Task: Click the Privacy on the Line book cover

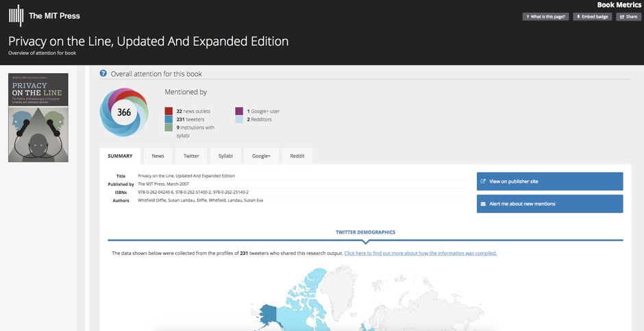Action: [x=38, y=118]
